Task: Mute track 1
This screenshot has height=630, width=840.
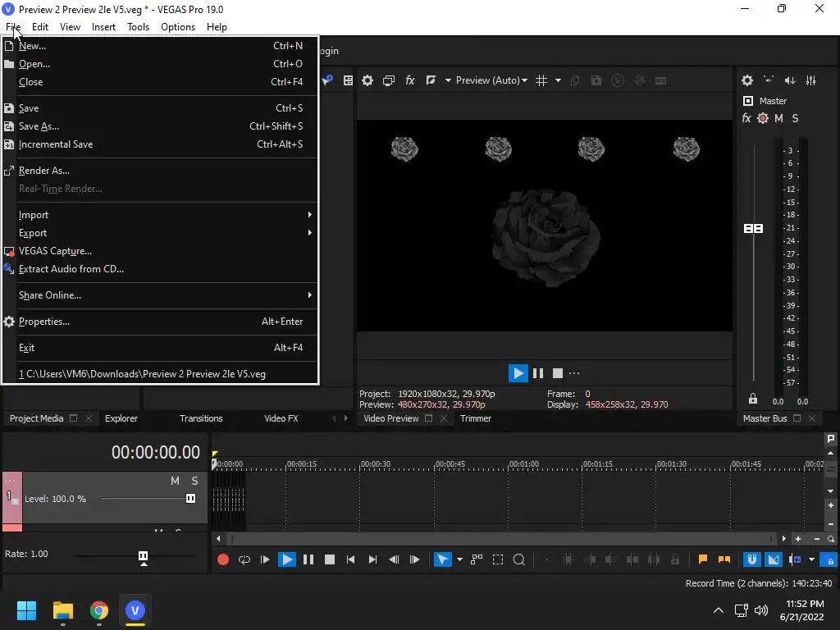Action: (175, 481)
